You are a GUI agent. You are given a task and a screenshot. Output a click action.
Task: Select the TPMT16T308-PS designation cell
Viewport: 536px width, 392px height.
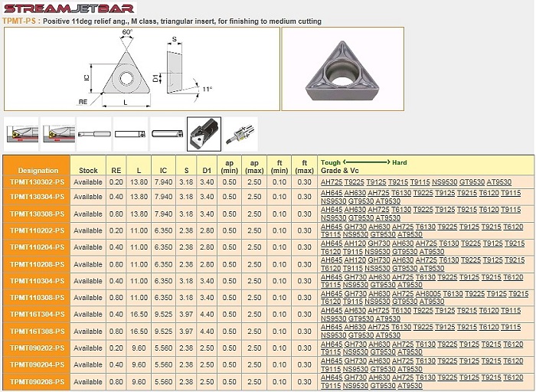[x=38, y=331]
